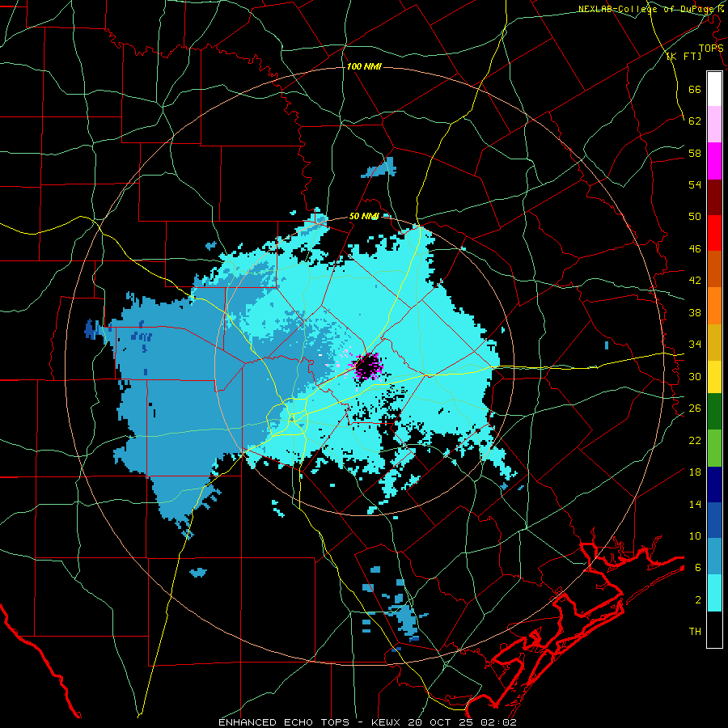
Task: Click the "100 NMI" range ring label
Action: coord(364,66)
